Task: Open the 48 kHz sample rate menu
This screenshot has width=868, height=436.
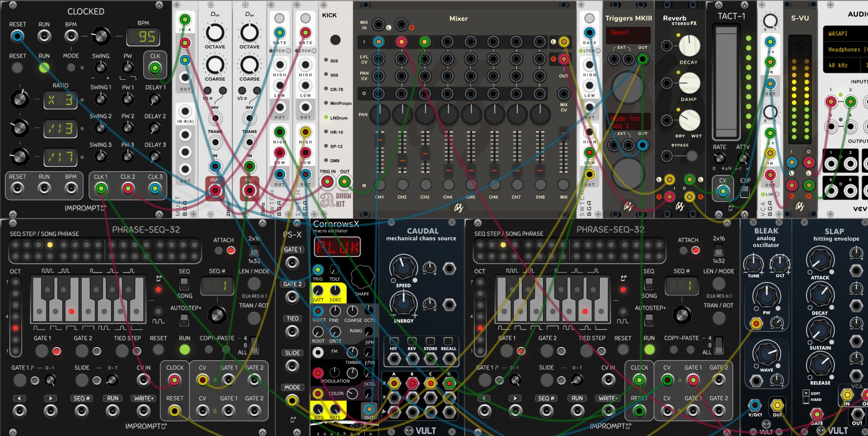Action: (842, 65)
